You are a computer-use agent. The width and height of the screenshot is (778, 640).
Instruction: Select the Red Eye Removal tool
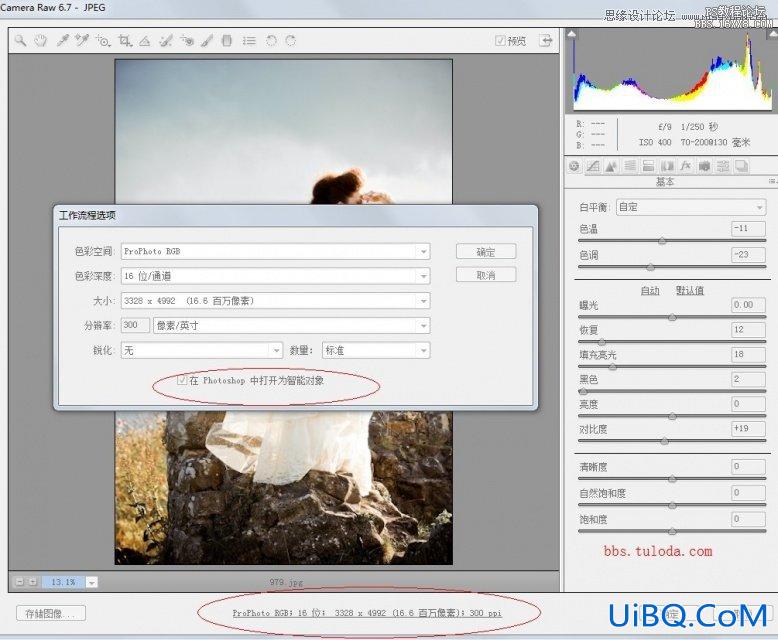coord(187,41)
